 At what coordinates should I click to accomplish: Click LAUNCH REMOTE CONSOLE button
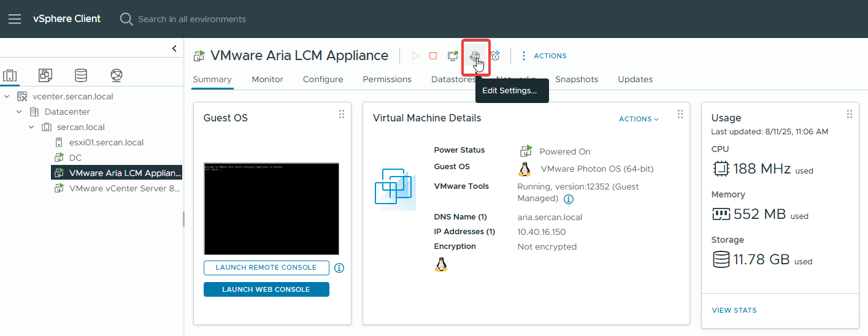266,267
